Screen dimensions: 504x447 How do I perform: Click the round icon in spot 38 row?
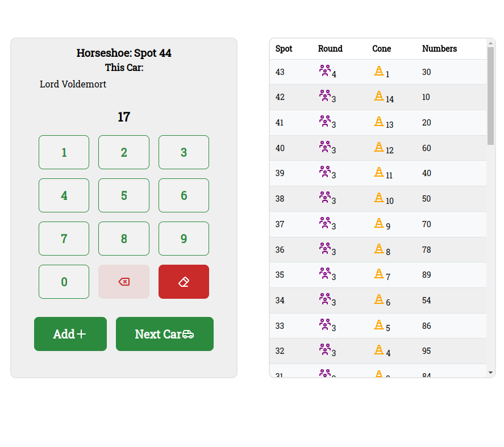pyautogui.click(x=324, y=197)
